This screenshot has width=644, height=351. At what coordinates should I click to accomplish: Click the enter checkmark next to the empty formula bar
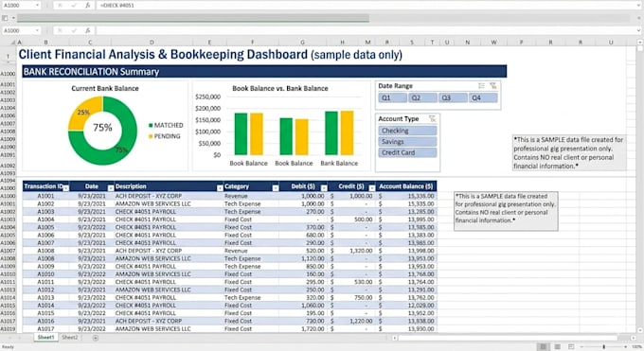tap(74, 30)
